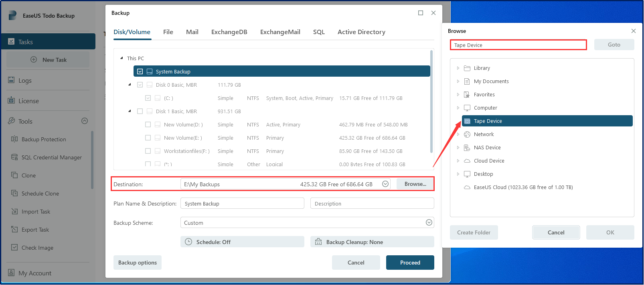Click the License icon in sidebar
644x285 pixels.
click(x=11, y=101)
